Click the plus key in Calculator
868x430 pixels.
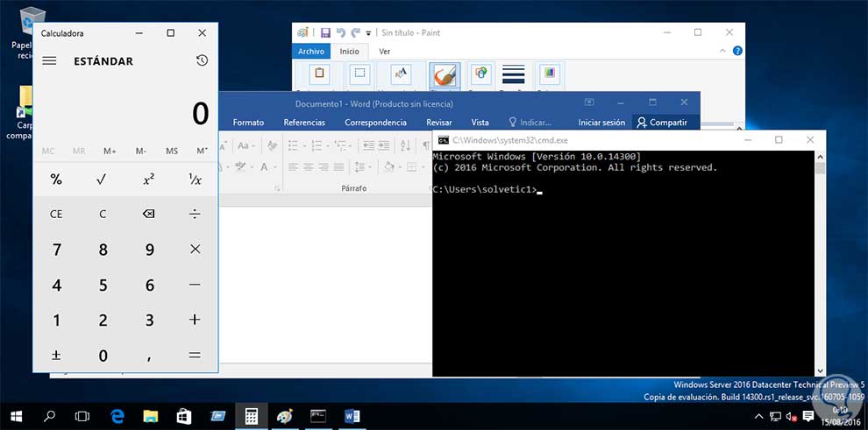[x=195, y=320]
